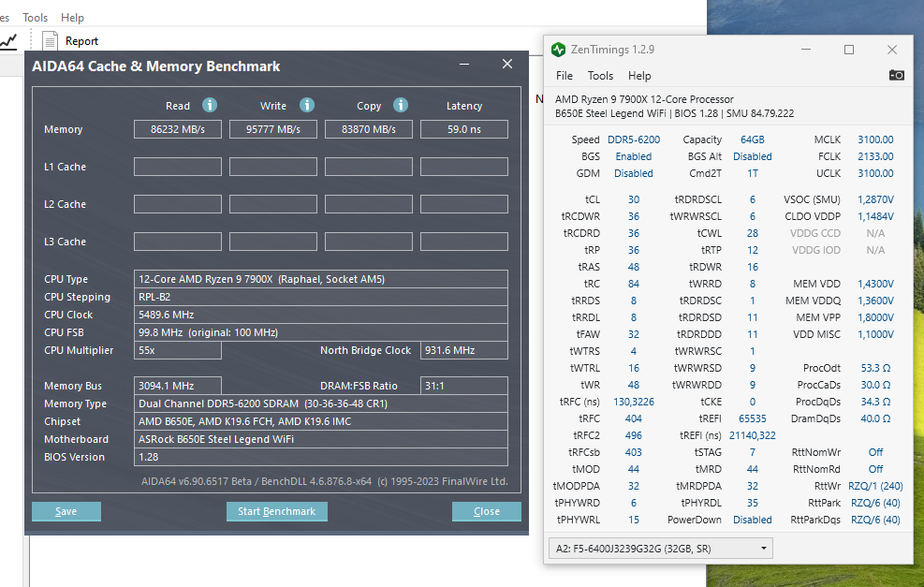Click the BGS value Enabled

click(634, 156)
